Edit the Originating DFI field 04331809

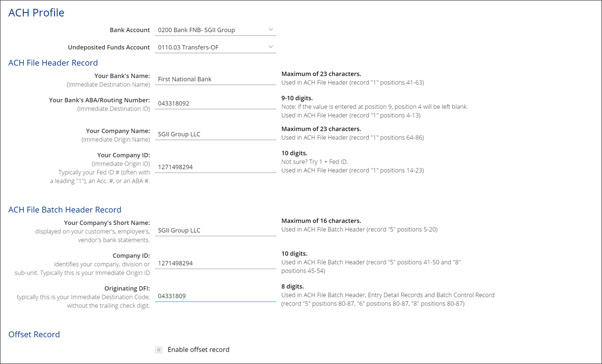pyautogui.click(x=215, y=296)
